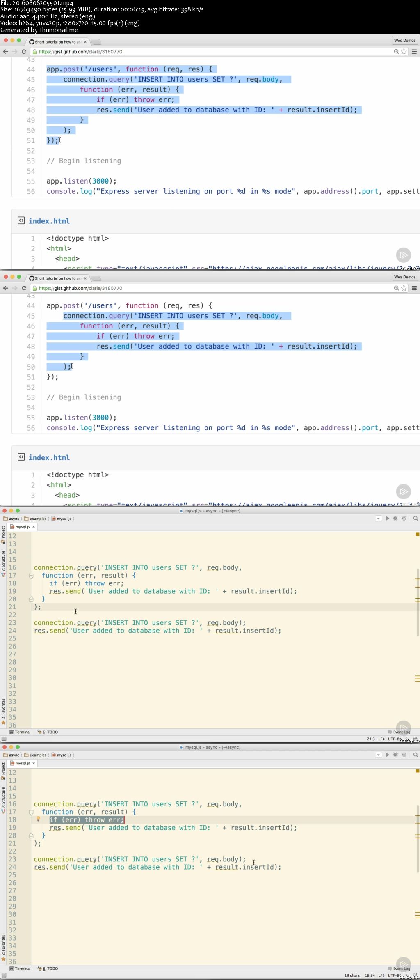The width and height of the screenshot is (420, 980).
Task: Click the lightbulb intention icon at line 18, last IDE frame
Action: (x=39, y=819)
